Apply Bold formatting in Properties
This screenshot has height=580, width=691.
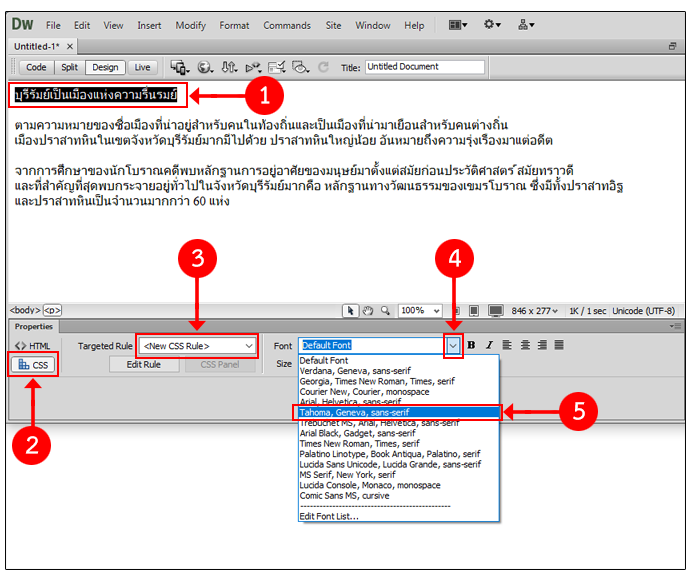(471, 345)
